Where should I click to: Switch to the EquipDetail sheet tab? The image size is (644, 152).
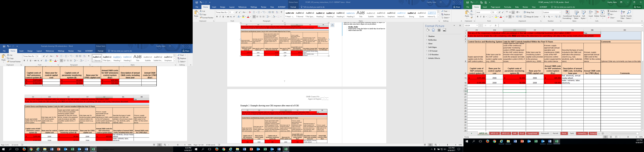pyautogui.click(x=532, y=134)
